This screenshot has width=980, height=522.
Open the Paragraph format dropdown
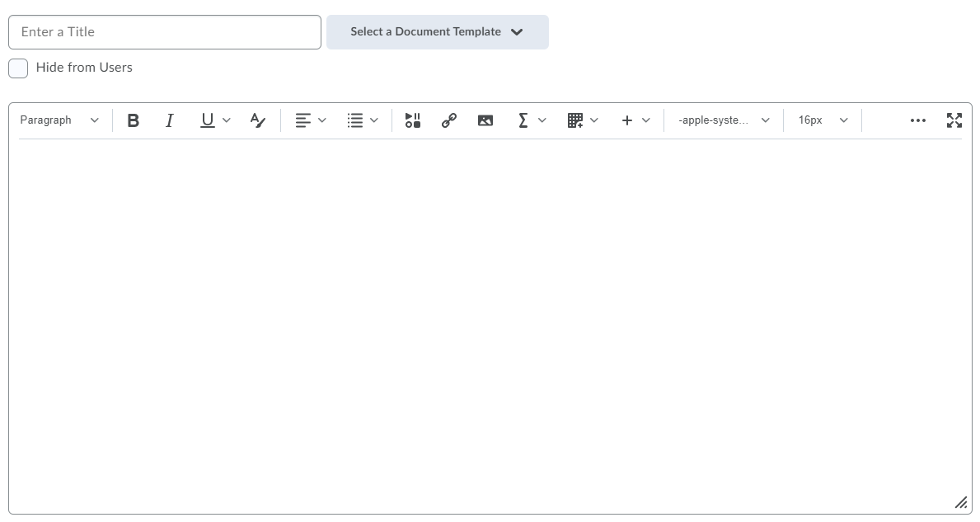[59, 120]
